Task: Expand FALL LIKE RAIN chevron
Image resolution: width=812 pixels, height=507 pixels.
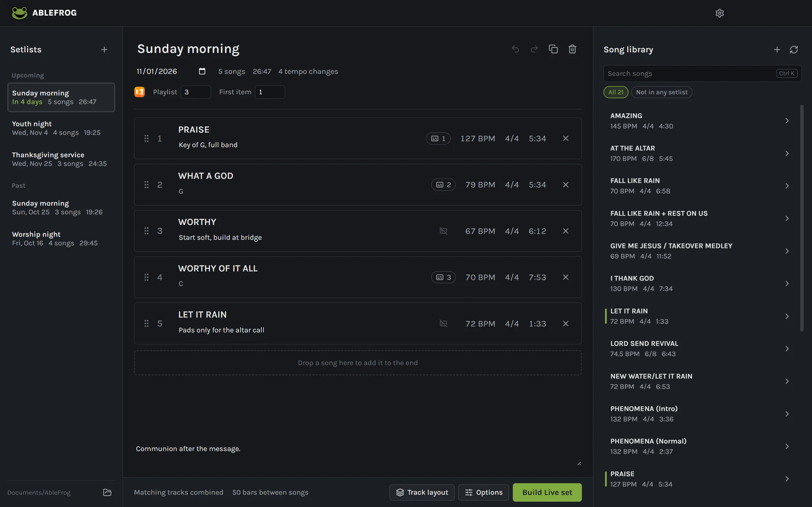Action: [787, 186]
